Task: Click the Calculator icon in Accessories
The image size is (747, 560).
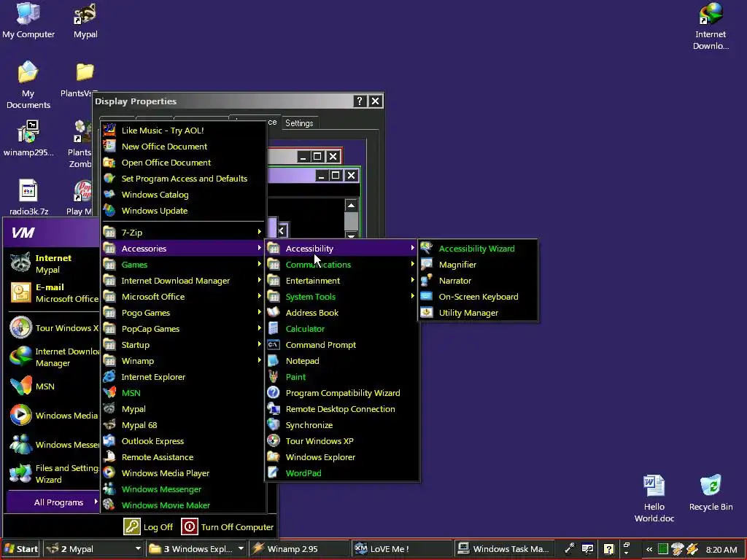Action: pos(274,329)
